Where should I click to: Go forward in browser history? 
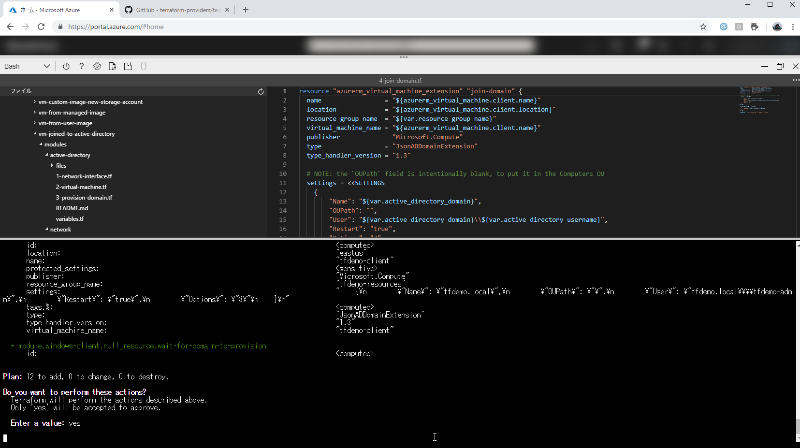tap(26, 27)
